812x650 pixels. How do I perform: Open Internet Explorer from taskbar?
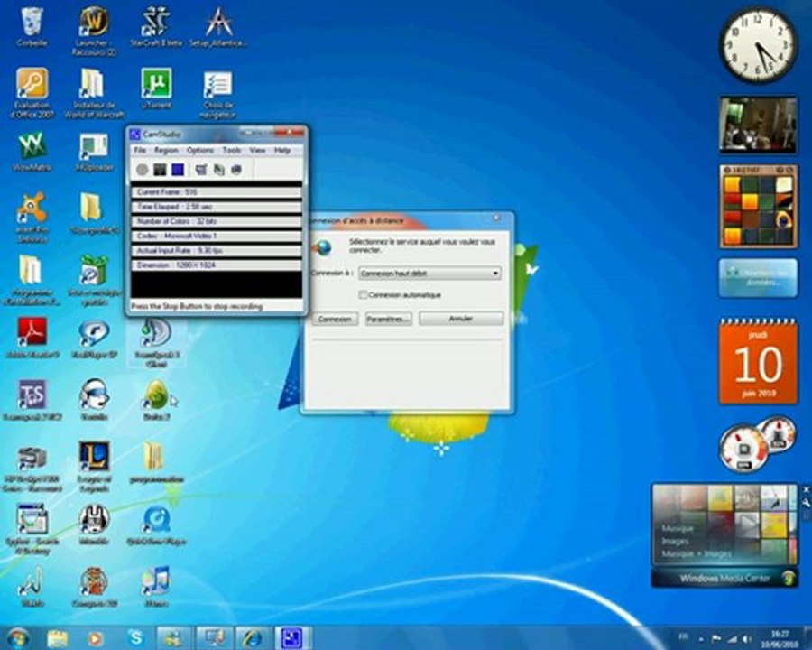253,638
